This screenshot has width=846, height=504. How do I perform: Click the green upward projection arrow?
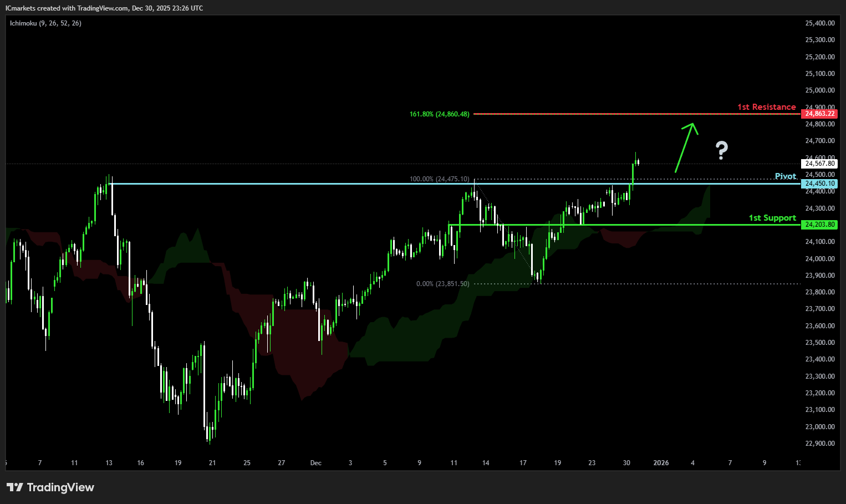[685, 147]
